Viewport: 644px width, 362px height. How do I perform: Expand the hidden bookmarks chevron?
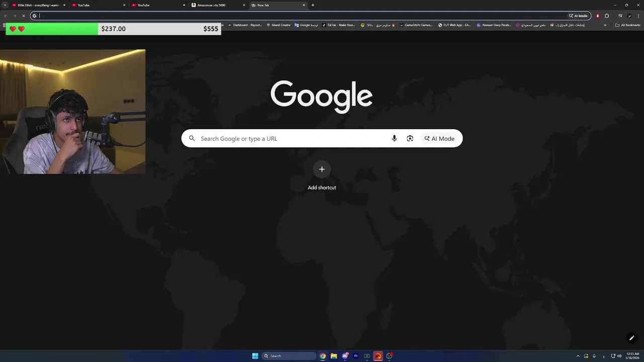605,25
